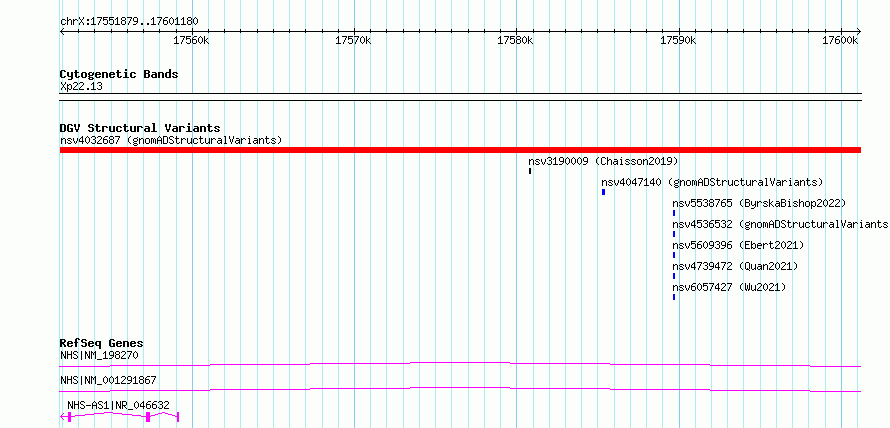Select the nsv4032687 (gnomADStructuralVariants) label
Image resolution: width=890 pixels, height=428 pixels.
(171, 140)
